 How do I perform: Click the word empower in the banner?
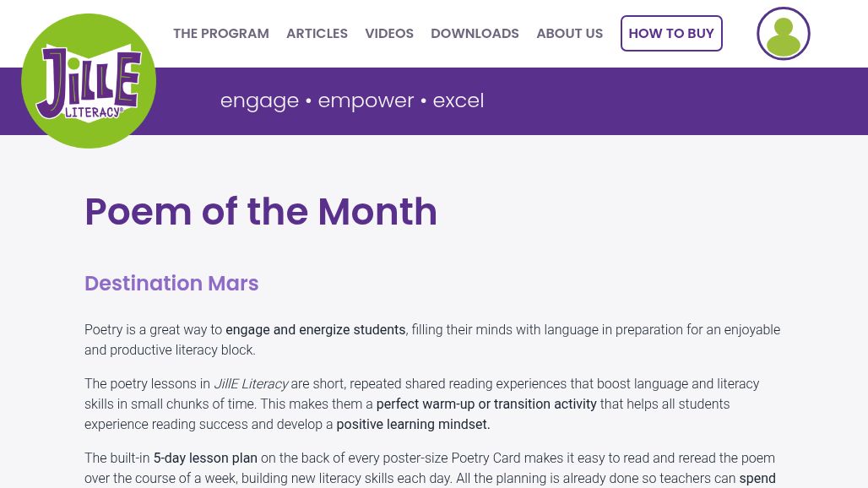(366, 101)
